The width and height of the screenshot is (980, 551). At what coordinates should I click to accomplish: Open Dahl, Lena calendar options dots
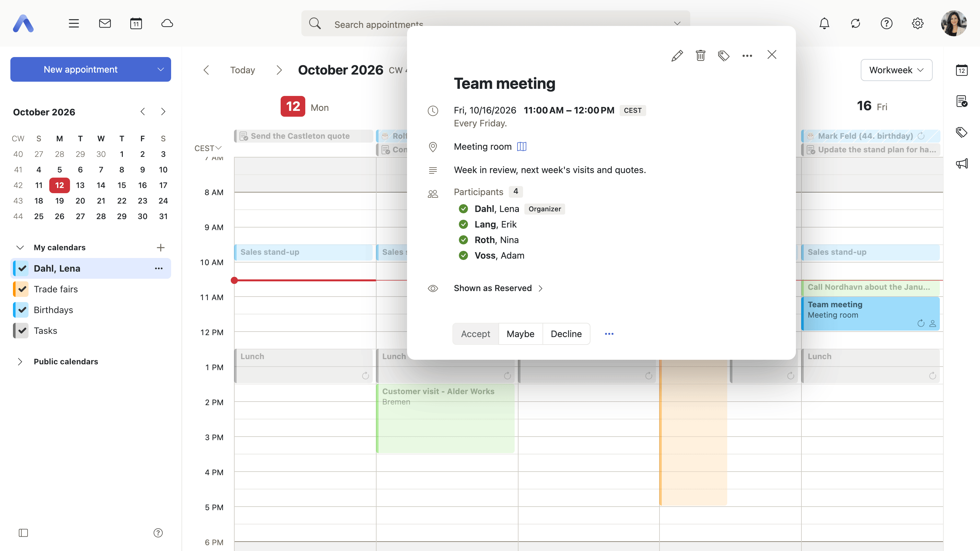tap(159, 268)
